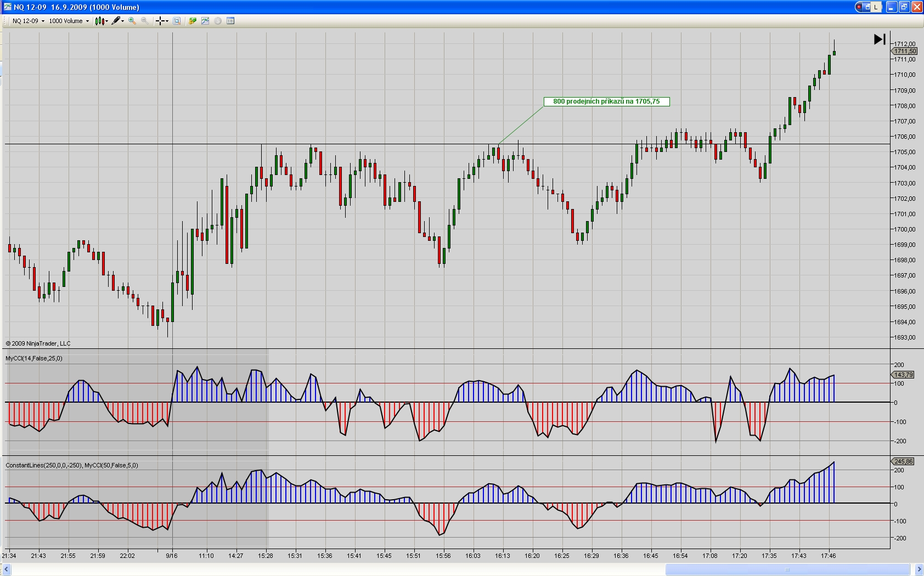Click the scrollbar left arrow button
The image size is (924, 576).
coord(6,569)
